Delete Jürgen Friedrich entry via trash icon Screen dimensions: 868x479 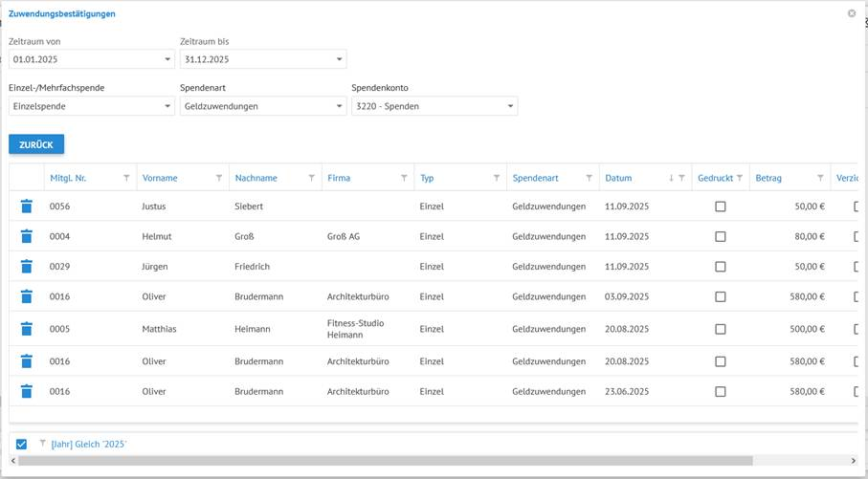coord(27,266)
